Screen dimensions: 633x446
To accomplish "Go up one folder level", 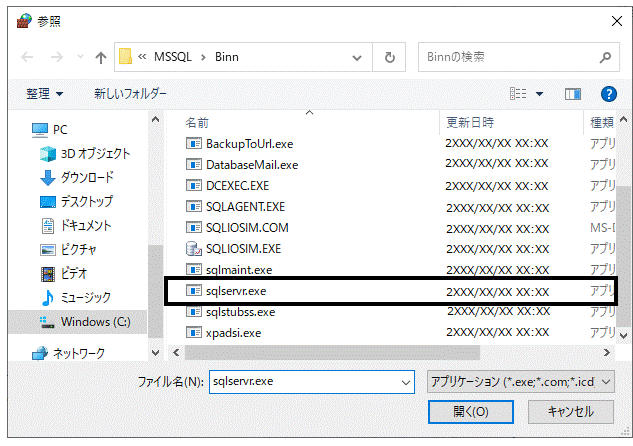I will 101,58.
